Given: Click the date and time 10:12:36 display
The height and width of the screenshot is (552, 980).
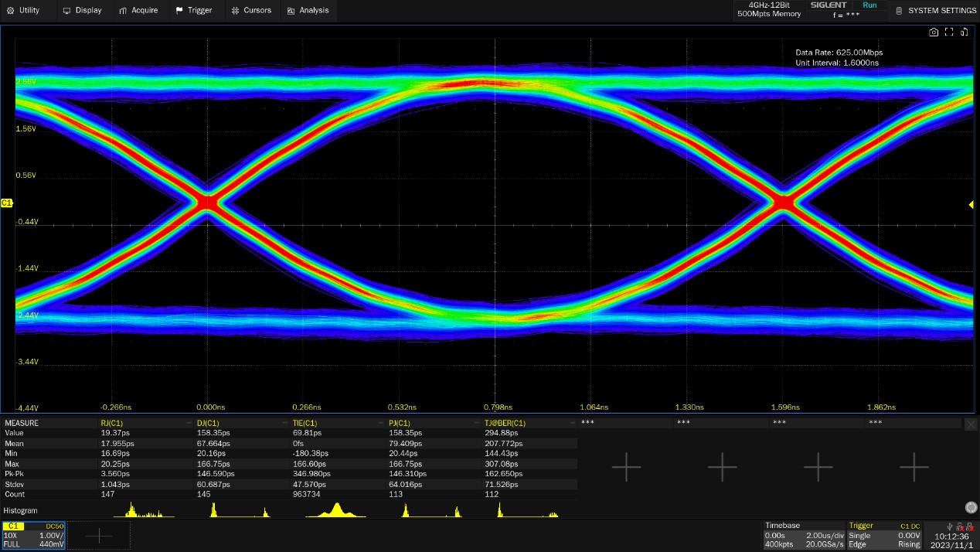Looking at the screenshot, I should (x=951, y=540).
